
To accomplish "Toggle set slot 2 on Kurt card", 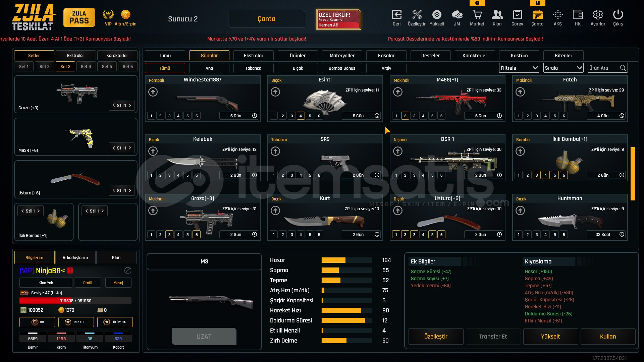I will [x=283, y=234].
